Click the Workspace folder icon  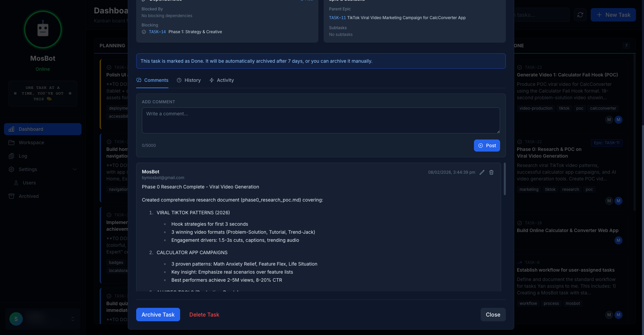tap(12, 143)
